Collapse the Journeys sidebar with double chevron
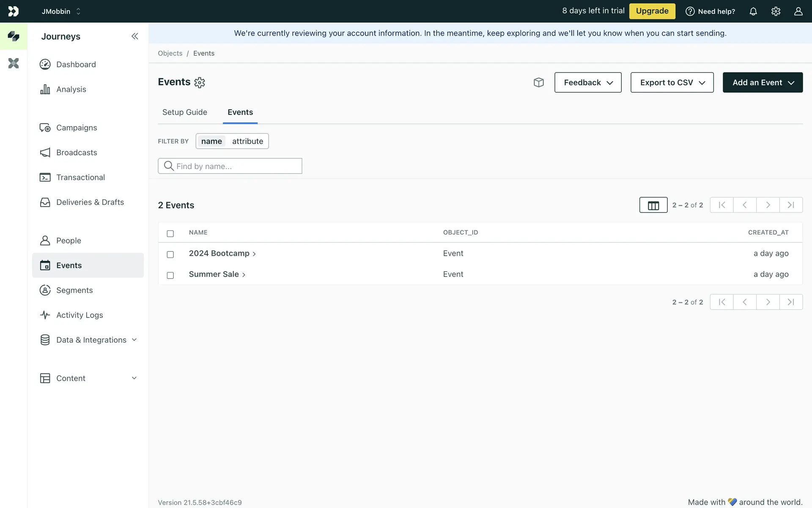 pos(134,36)
